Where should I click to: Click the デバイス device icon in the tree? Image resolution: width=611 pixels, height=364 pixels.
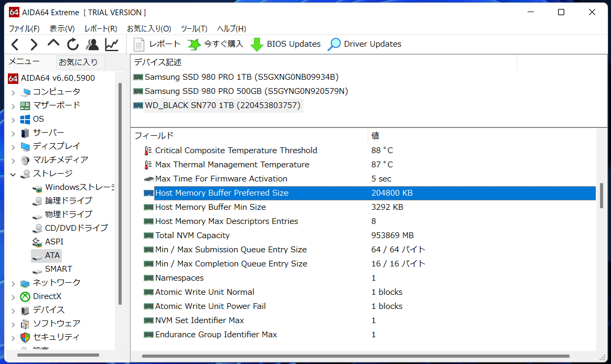click(25, 311)
